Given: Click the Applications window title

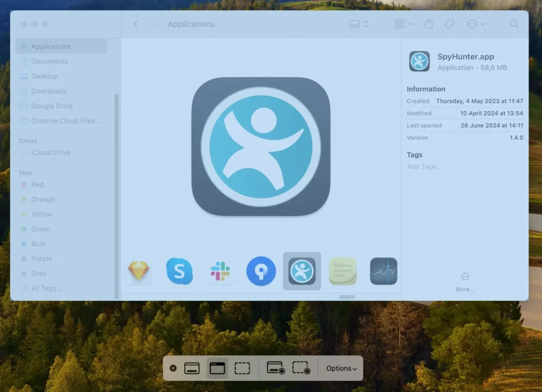Looking at the screenshot, I should pos(191,24).
